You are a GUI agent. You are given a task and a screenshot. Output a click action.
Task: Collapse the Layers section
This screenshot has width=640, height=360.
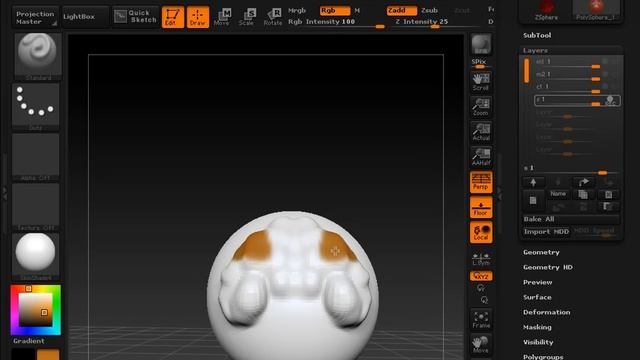coord(536,51)
